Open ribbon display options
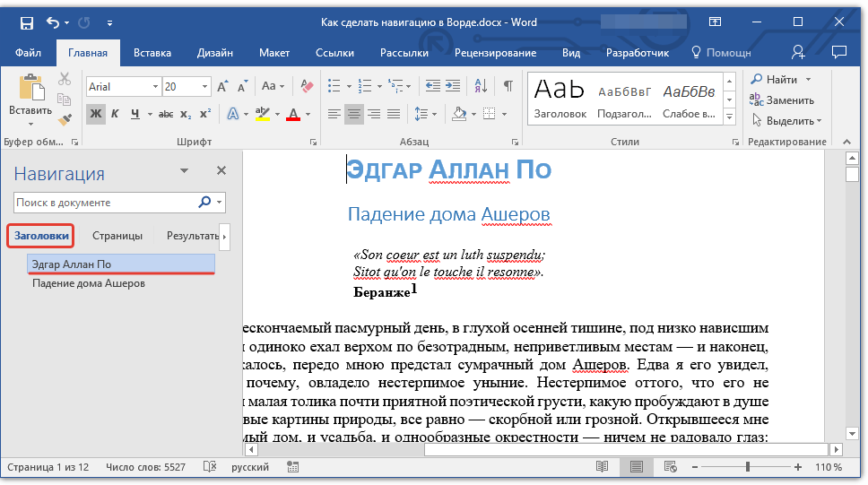The image size is (868, 485). click(715, 22)
